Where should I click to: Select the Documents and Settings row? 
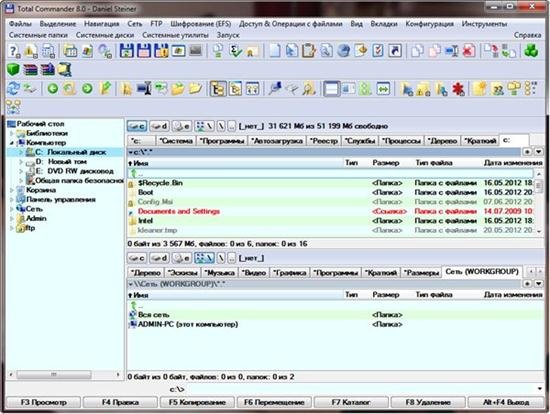pyautogui.click(x=330, y=212)
